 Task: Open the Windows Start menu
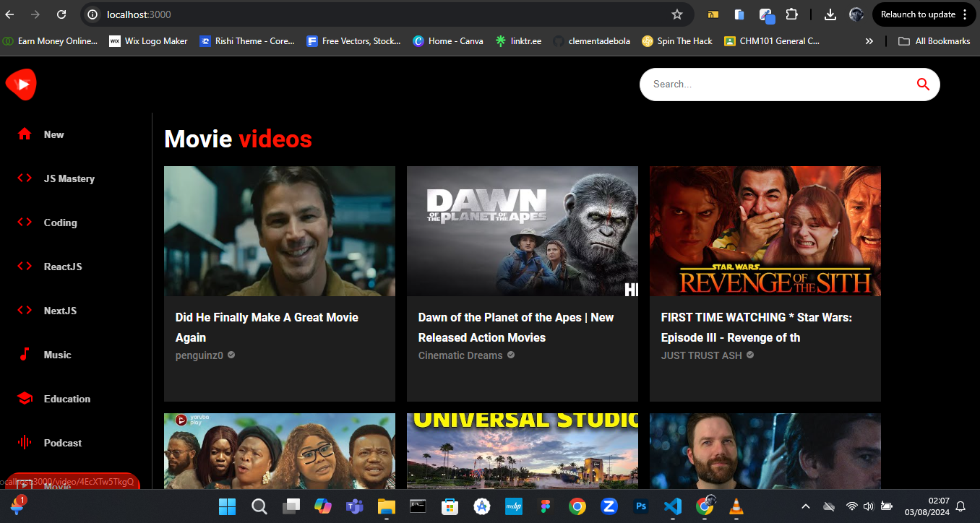click(x=227, y=506)
